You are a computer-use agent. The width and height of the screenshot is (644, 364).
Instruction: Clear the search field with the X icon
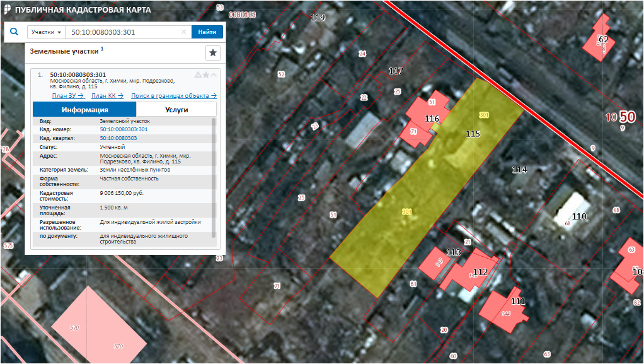coord(183,32)
